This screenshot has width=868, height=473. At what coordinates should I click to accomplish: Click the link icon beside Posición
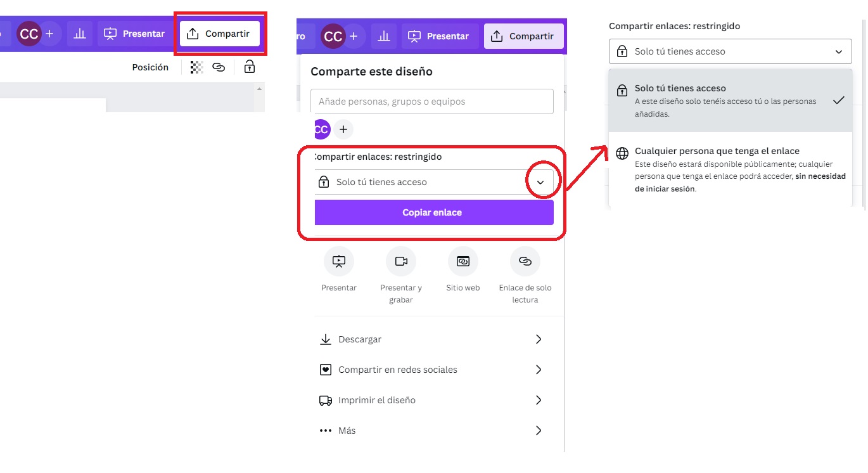pos(219,67)
